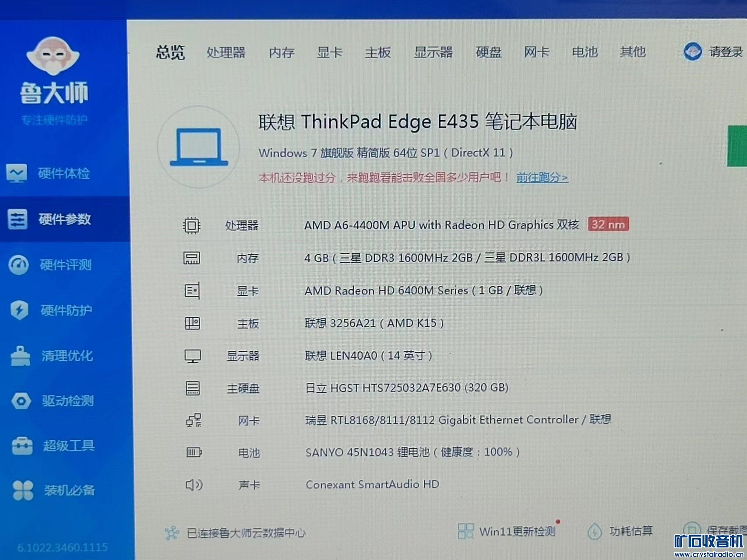This screenshot has height=560, width=747.
Task: Click 联想 LEN40A0 display text
Action: tap(369, 355)
